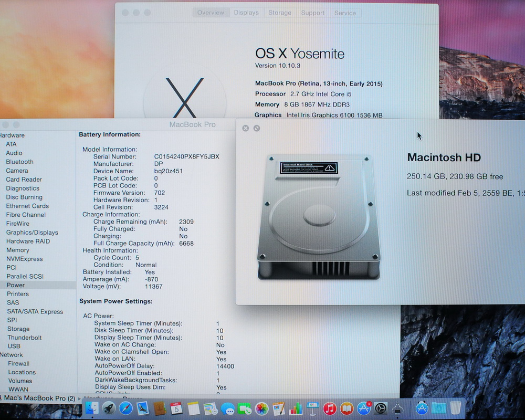The height and width of the screenshot is (420, 525).
Task: Select NVMExpress in sidebar
Action: coord(25,259)
